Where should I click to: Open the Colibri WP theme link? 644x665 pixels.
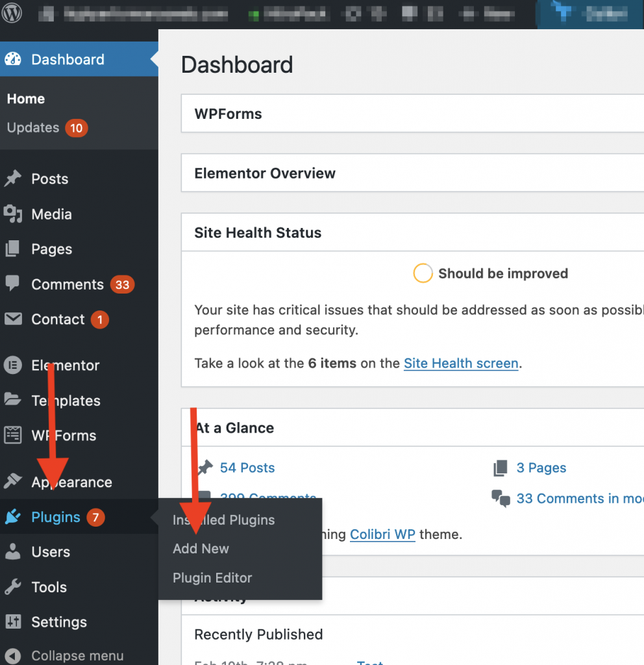tap(382, 534)
